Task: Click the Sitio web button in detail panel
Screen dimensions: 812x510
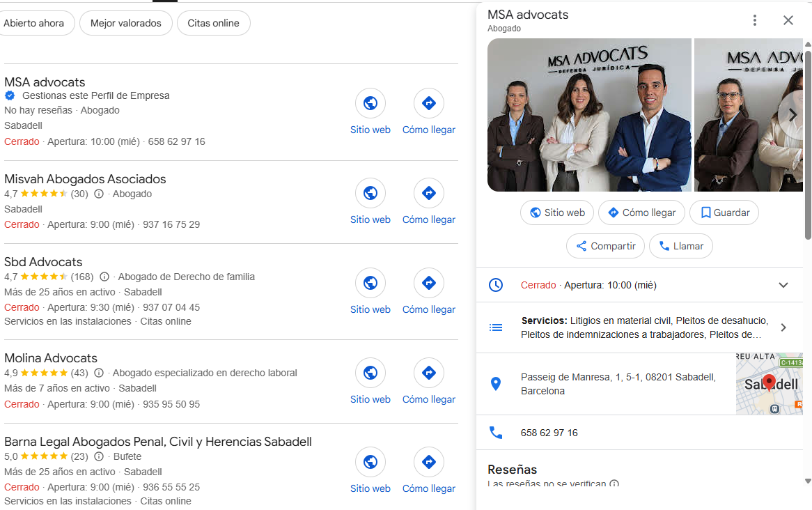Action: [x=556, y=212]
